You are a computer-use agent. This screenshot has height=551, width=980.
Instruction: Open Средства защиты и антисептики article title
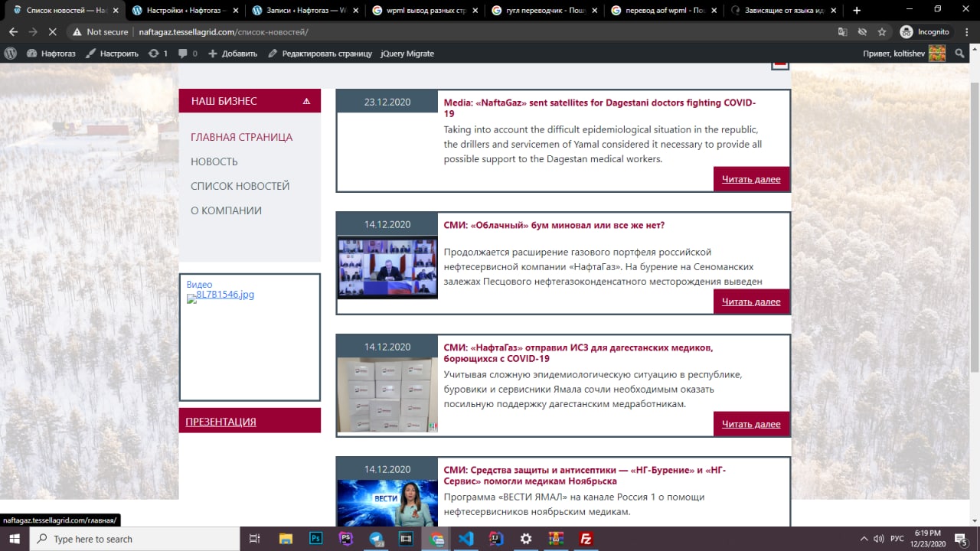585,475
